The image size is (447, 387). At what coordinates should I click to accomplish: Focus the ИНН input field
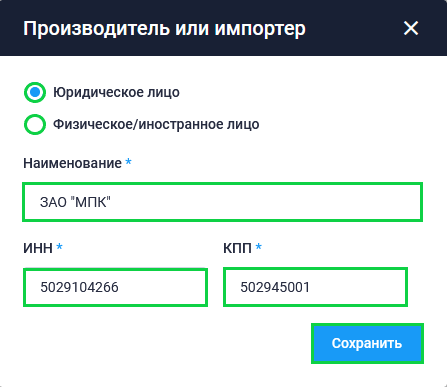pos(115,287)
